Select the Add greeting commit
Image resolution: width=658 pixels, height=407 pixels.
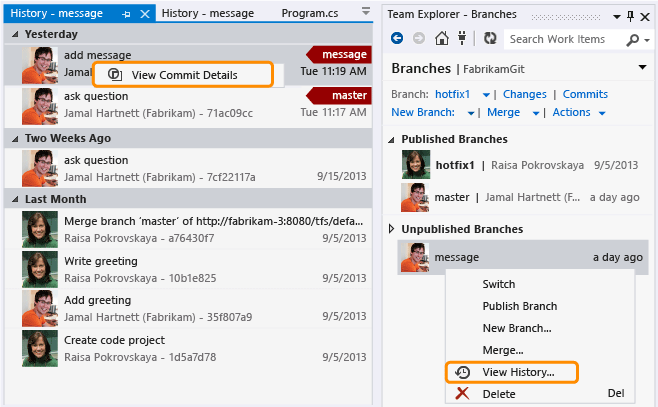point(188,308)
